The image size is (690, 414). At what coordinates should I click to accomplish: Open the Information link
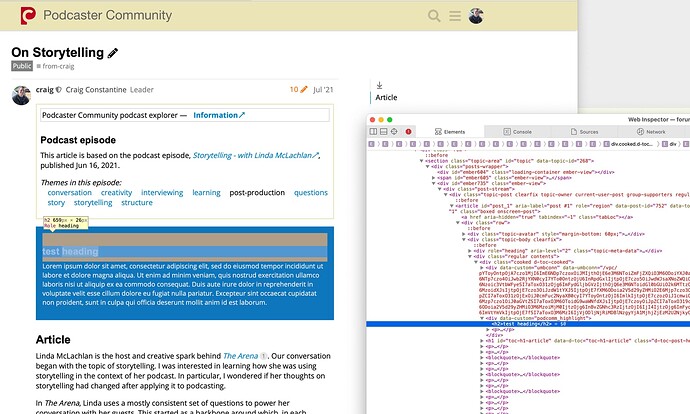click(x=219, y=115)
